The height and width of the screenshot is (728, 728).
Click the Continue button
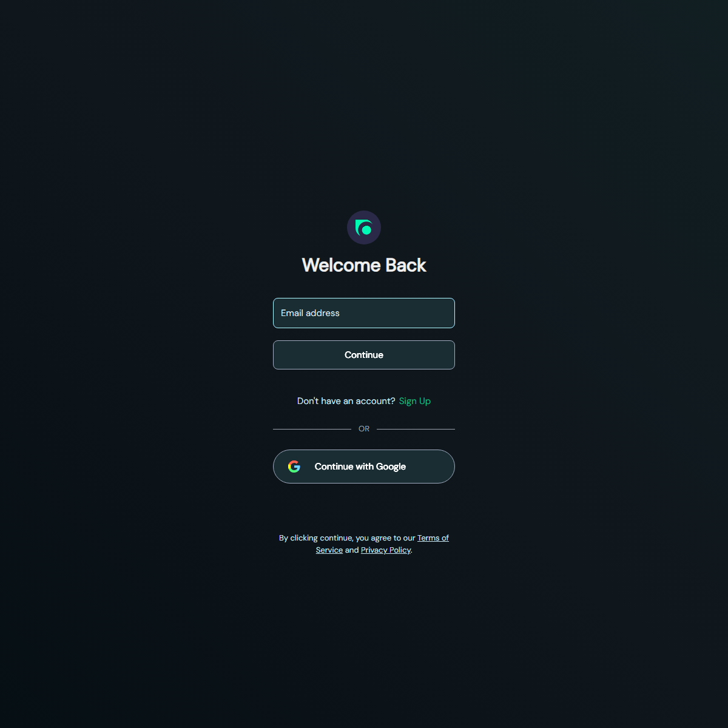[x=364, y=355]
